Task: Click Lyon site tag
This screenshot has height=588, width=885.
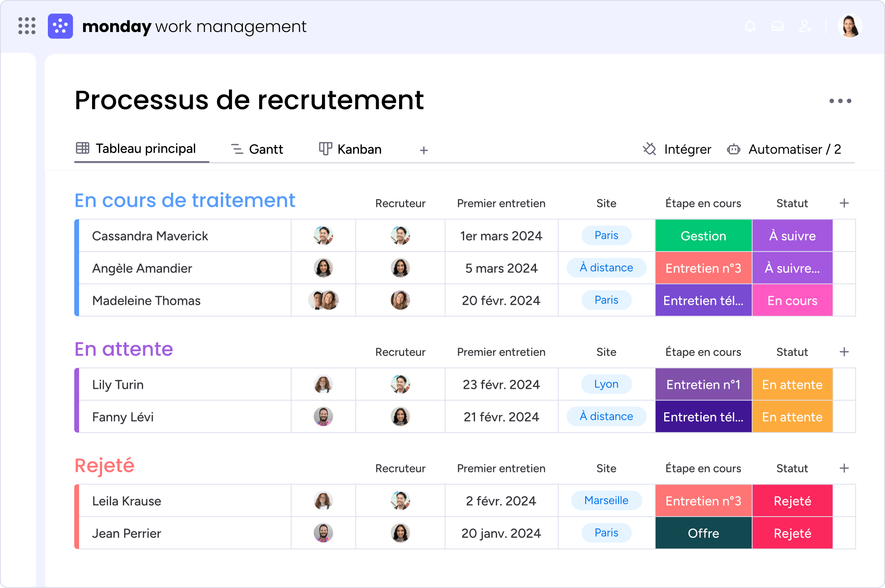Action: tap(606, 384)
